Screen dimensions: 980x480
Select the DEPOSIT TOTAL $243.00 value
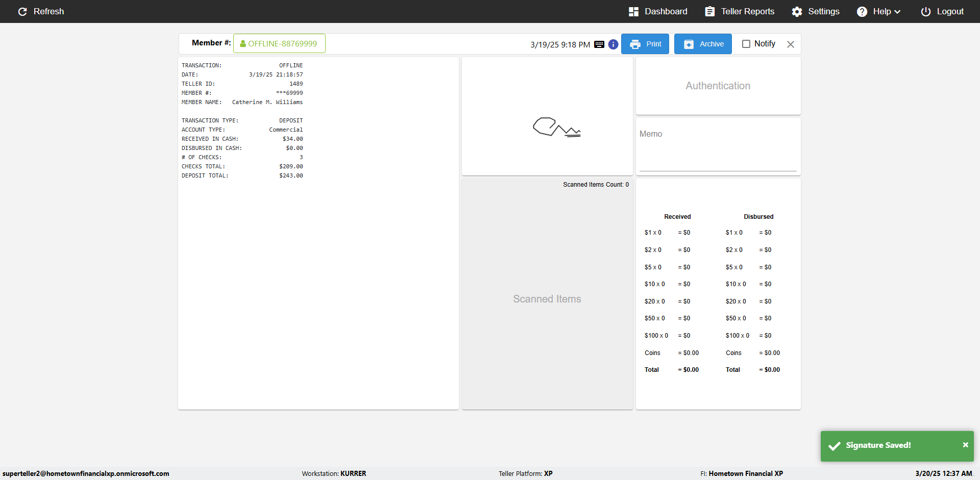[291, 175]
